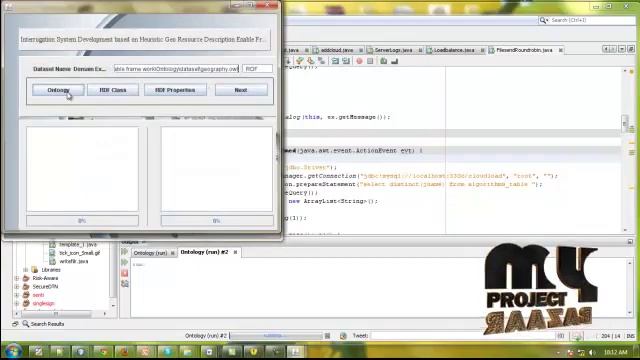Select the singlesign project
This screenshot has width=640, height=360.
click(43, 304)
